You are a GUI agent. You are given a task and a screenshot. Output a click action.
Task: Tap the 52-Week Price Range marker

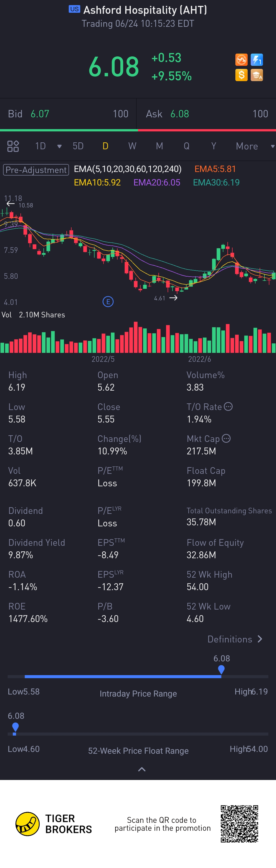15,727
